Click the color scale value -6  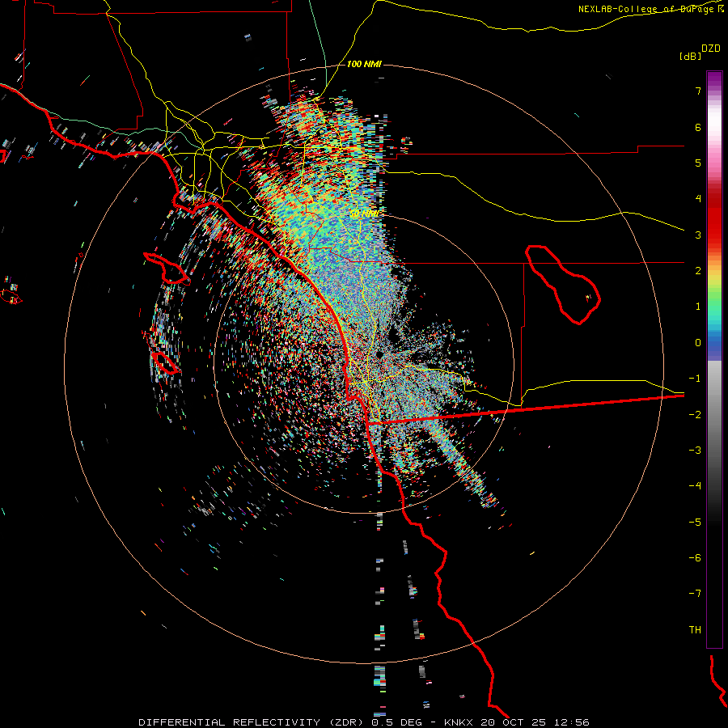tap(695, 558)
